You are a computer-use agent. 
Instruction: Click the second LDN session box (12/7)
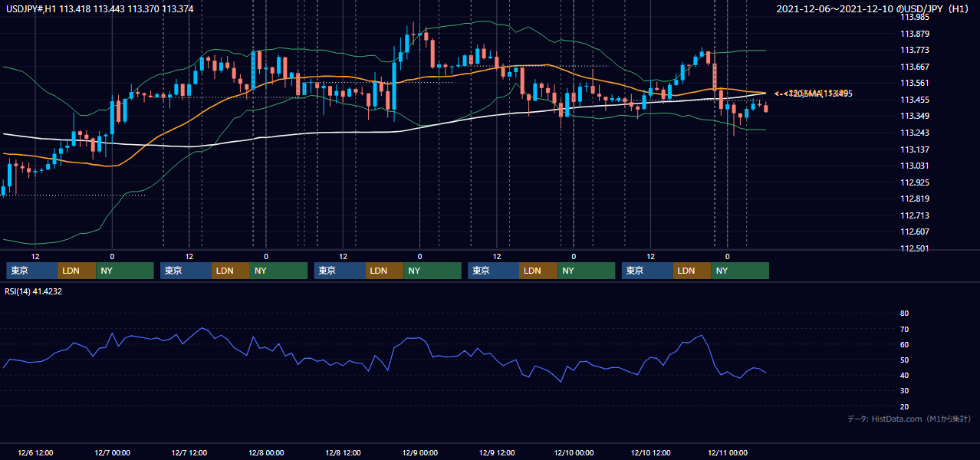[x=231, y=271]
